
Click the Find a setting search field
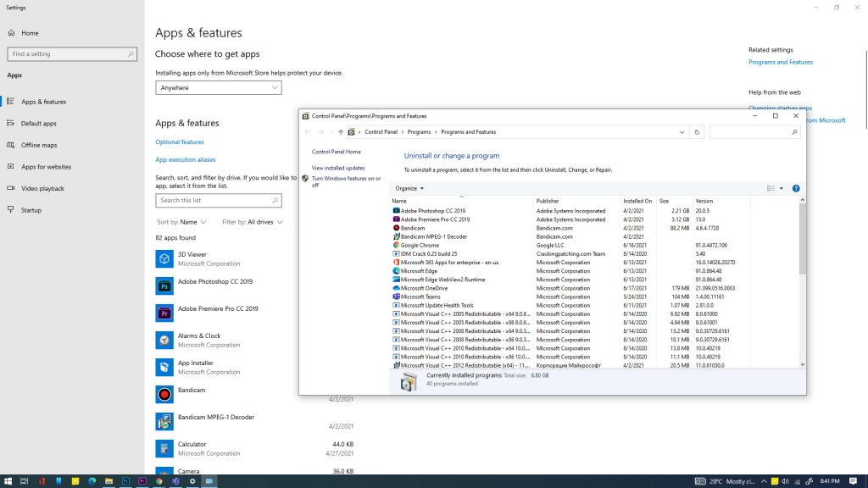pos(72,54)
